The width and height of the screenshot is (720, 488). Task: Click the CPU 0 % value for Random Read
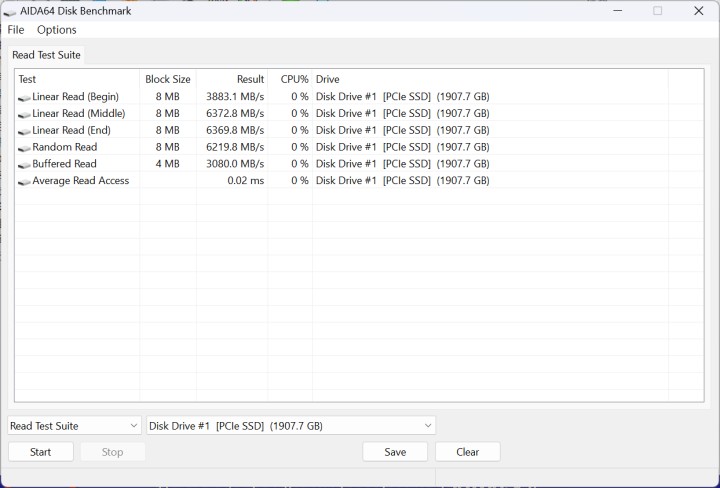[x=299, y=147]
